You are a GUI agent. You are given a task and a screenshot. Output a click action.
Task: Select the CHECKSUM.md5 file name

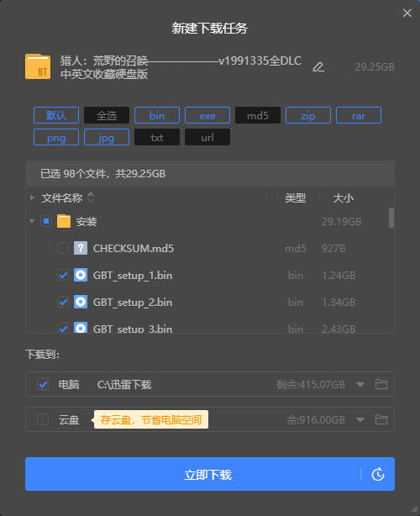pos(134,249)
